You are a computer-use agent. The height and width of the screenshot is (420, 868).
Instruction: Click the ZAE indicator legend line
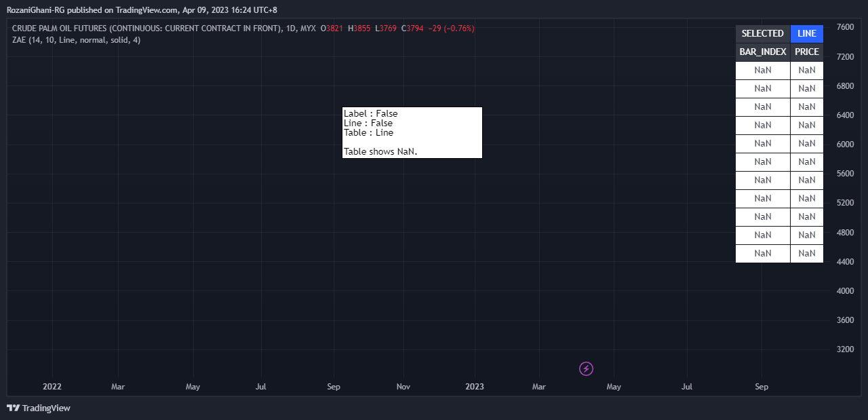77,40
